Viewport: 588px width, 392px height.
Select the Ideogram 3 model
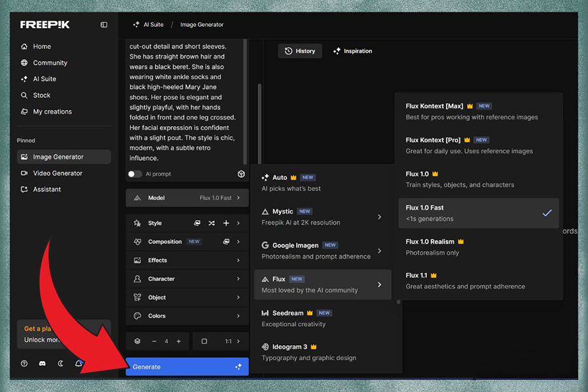tap(323, 352)
